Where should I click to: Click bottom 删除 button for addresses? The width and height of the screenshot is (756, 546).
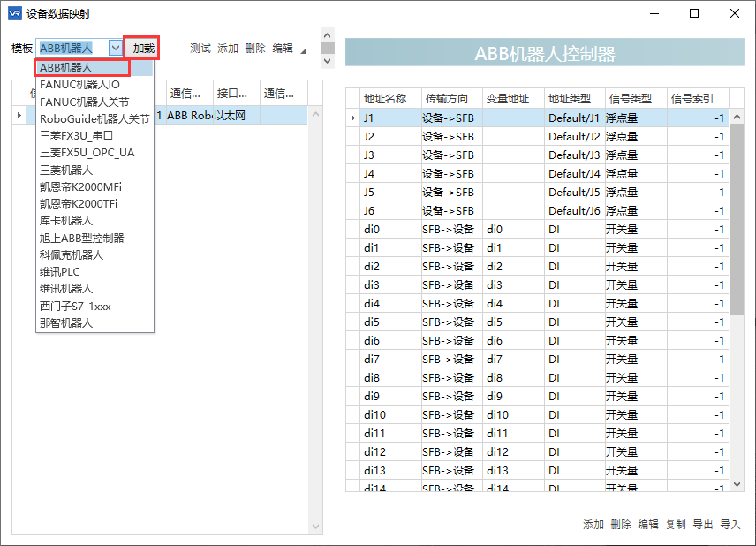[x=621, y=524]
